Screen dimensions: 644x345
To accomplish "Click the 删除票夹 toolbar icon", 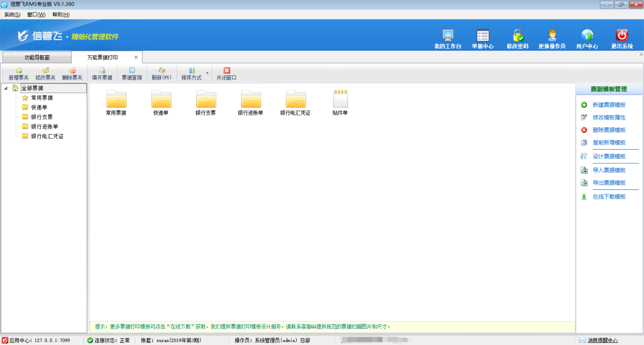I will click(x=72, y=71).
